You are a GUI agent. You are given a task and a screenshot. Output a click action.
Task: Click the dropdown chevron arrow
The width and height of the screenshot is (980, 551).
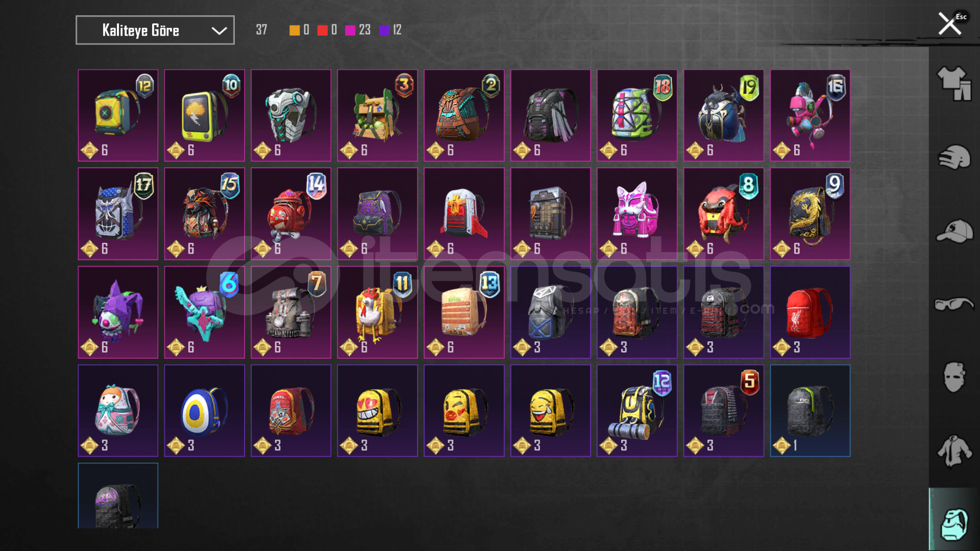[219, 31]
